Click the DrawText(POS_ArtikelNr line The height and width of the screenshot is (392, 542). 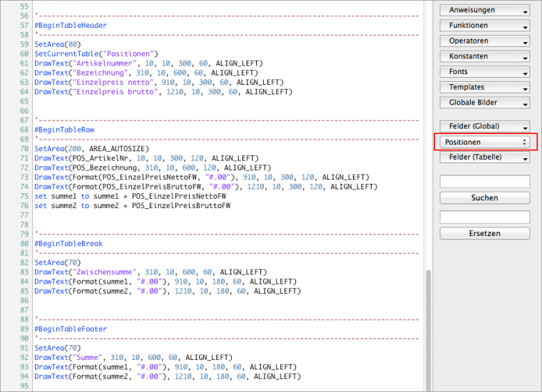(147, 158)
